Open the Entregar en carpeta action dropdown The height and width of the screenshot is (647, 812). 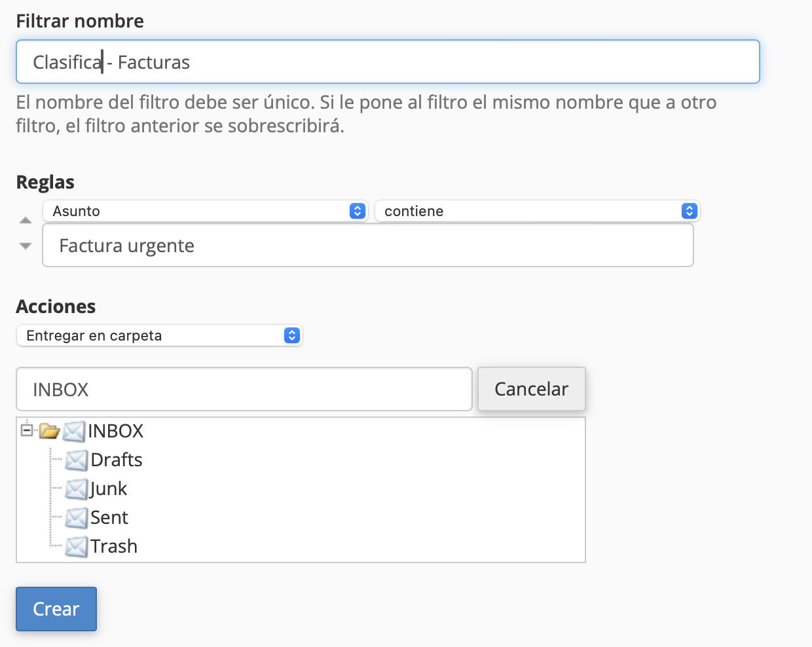coord(159,335)
